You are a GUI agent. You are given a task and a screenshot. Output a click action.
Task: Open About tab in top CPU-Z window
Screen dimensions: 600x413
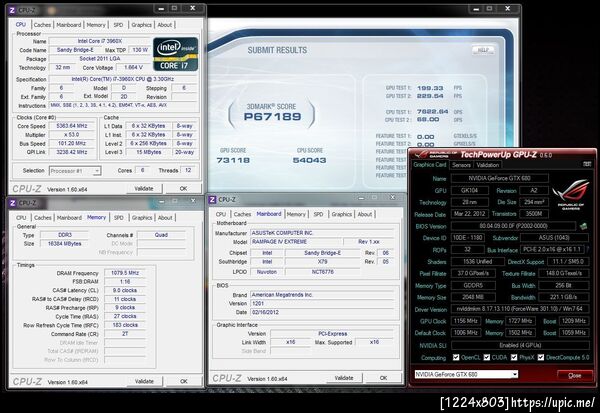(165, 24)
